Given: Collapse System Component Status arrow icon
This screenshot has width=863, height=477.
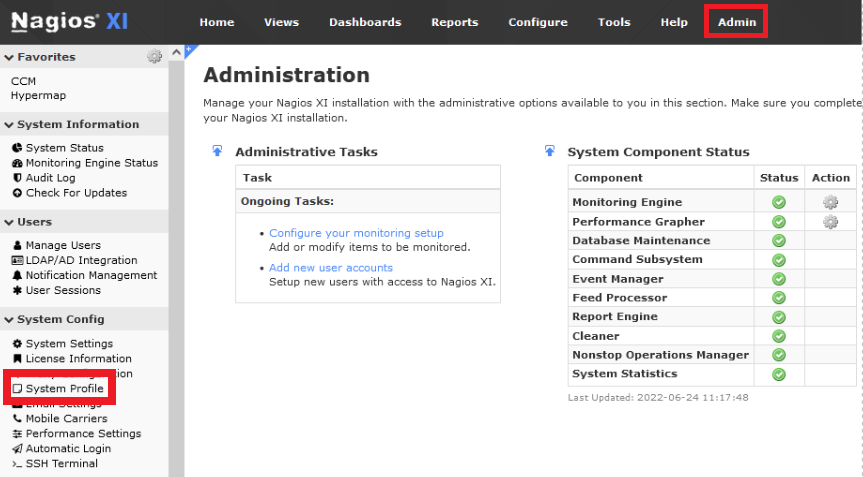Looking at the screenshot, I should 549,152.
